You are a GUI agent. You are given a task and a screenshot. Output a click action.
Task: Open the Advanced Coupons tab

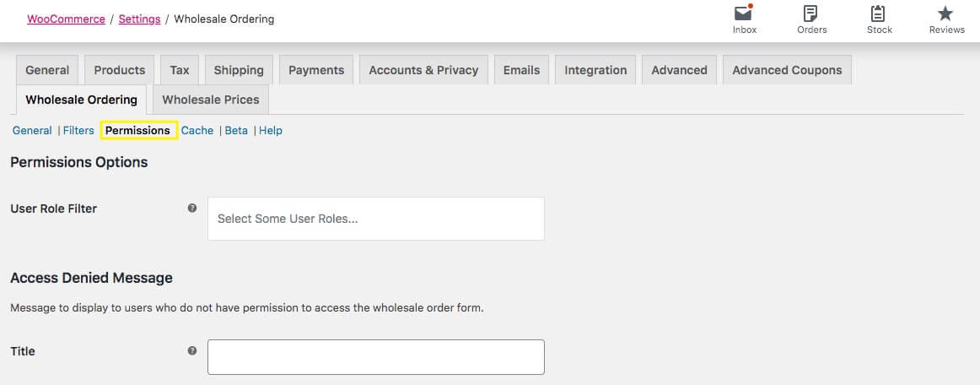787,70
